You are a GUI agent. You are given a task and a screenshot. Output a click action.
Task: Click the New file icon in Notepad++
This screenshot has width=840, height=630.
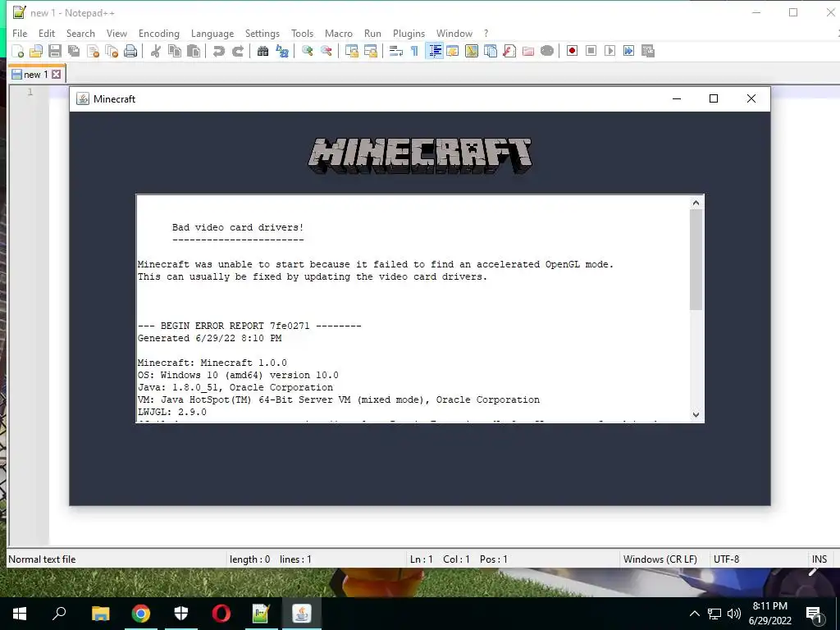[18, 51]
